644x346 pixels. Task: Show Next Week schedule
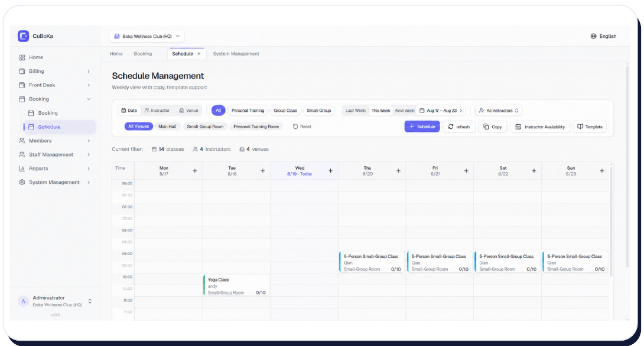point(405,111)
